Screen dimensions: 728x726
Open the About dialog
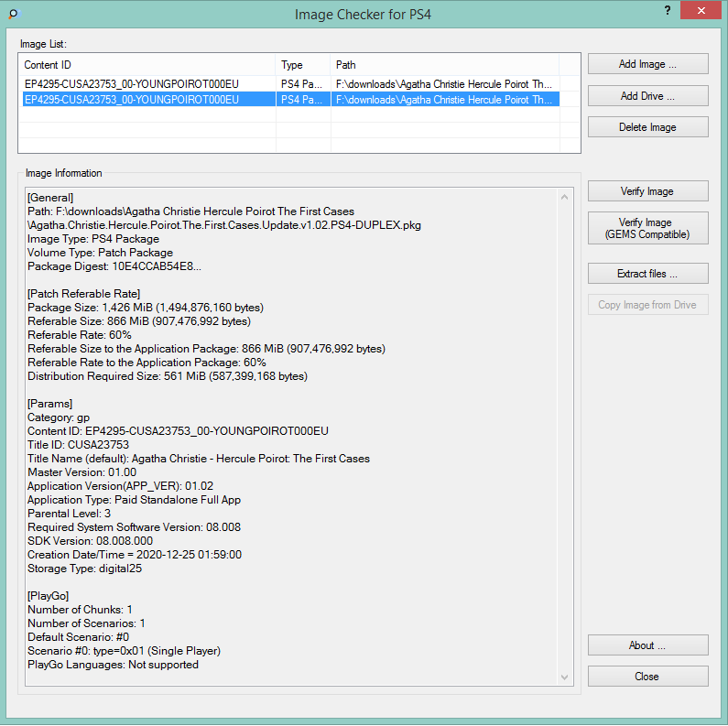[647, 645]
